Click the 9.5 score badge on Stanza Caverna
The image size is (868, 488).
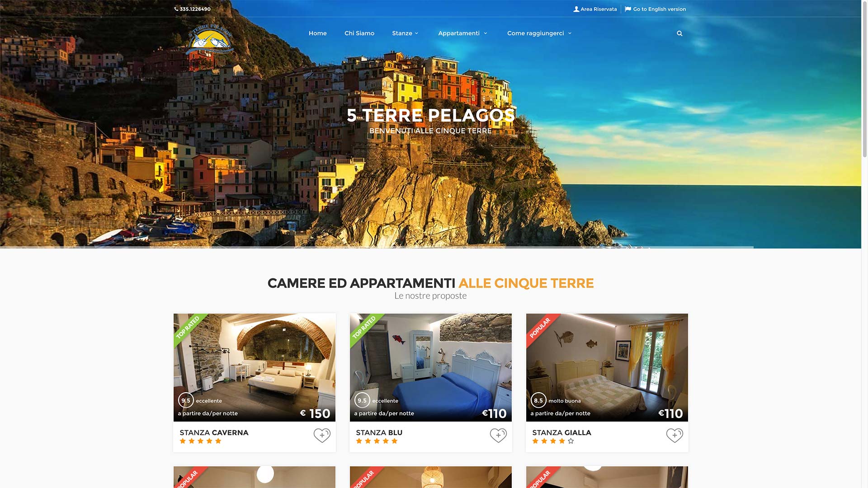(186, 400)
